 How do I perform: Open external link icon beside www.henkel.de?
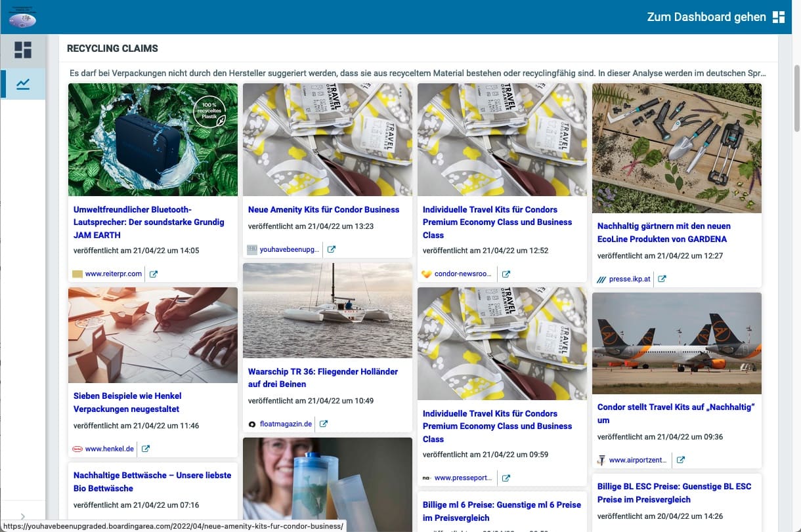pos(146,449)
